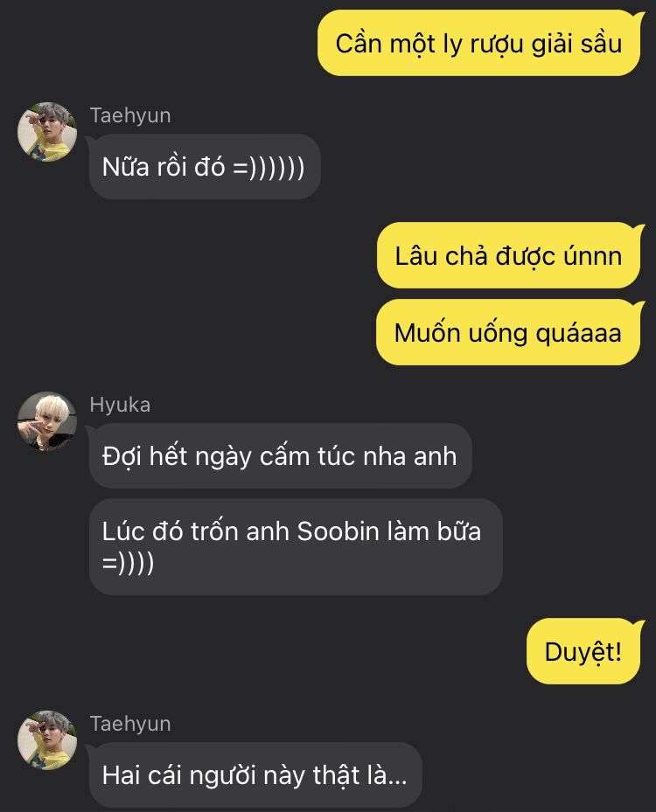Tap the 'Muốn uống quáaaa' yellow bubble
This screenshot has height=812, width=656.
click(508, 332)
